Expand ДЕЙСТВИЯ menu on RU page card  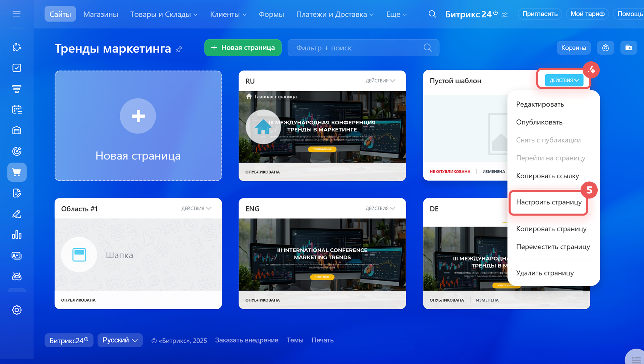click(380, 81)
